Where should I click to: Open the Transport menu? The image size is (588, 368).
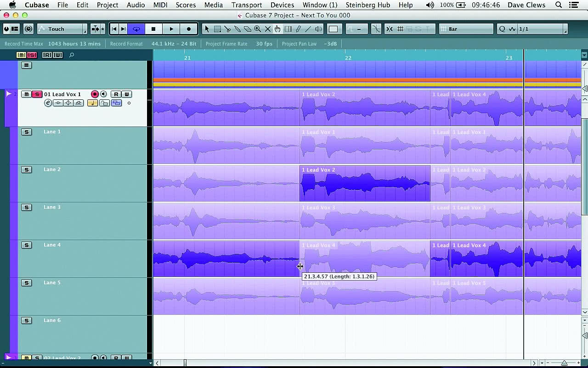tap(247, 5)
